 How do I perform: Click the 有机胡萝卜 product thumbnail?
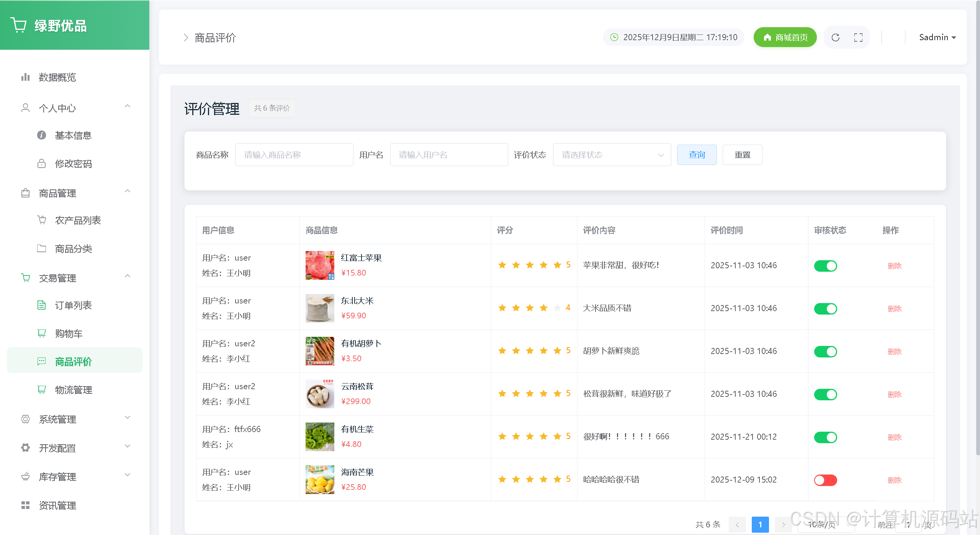(320, 351)
